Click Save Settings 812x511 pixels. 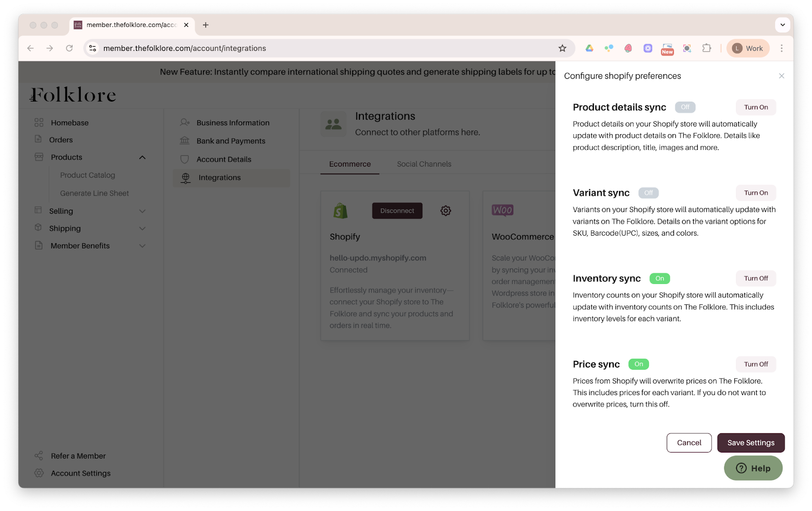(751, 442)
